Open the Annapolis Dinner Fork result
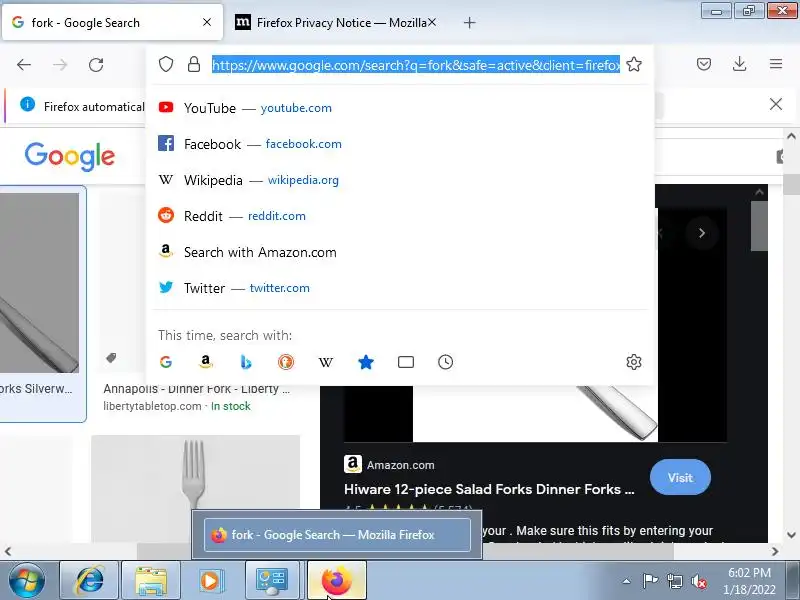 (196, 389)
